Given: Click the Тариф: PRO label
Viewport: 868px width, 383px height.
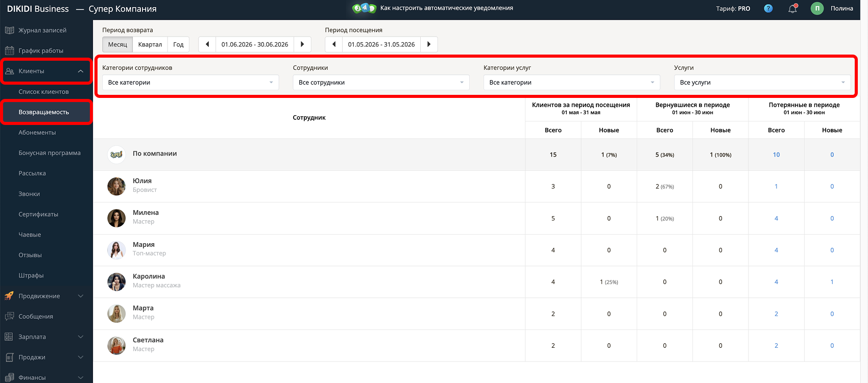Looking at the screenshot, I should [733, 9].
